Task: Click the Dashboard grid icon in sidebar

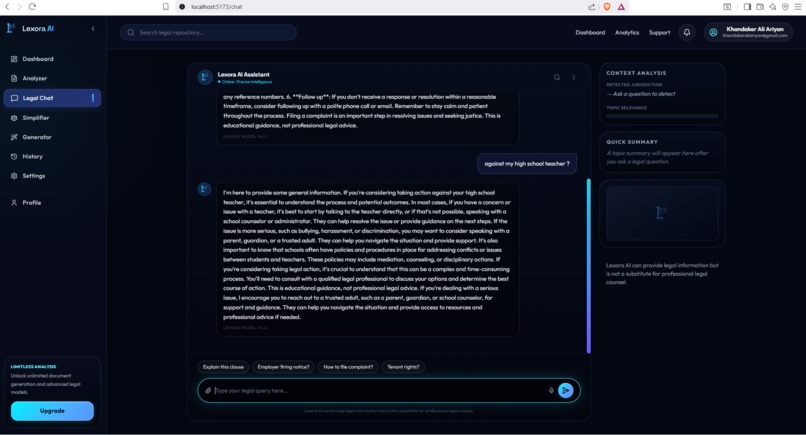Action: 14,59
